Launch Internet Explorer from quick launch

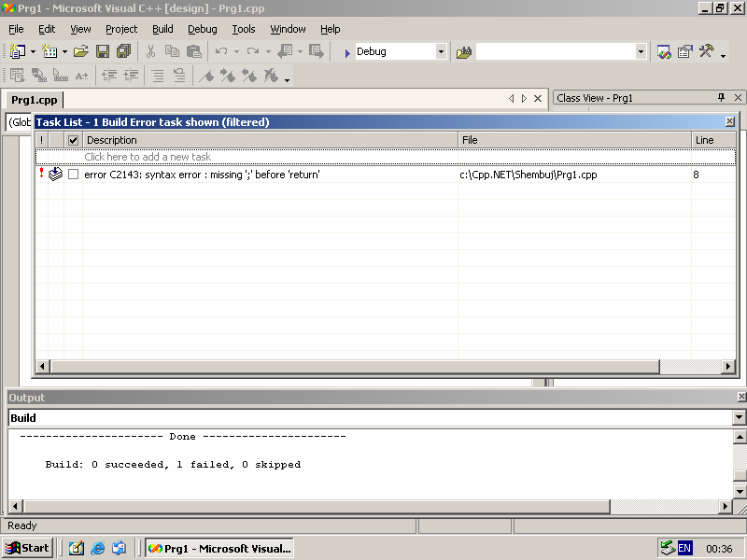coord(98,548)
